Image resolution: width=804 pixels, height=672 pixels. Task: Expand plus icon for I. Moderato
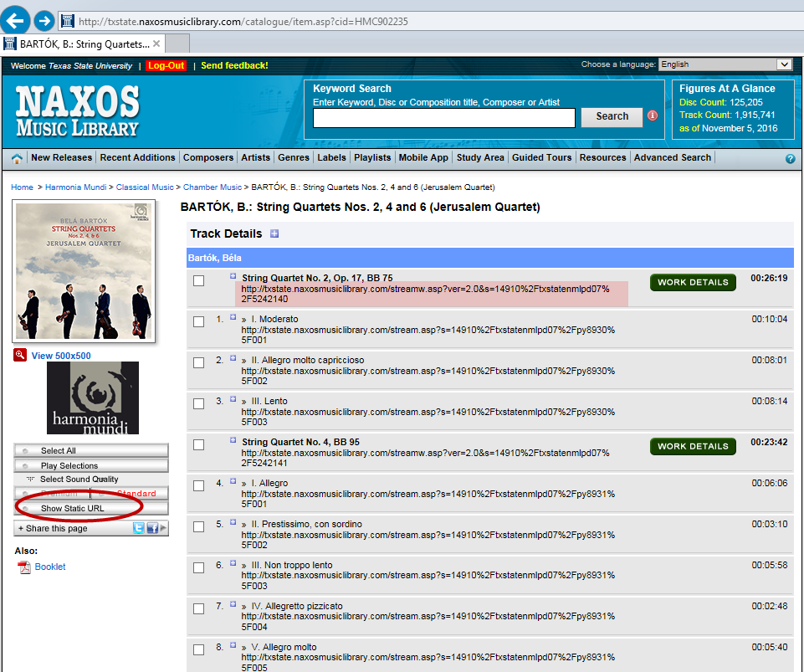233,317
